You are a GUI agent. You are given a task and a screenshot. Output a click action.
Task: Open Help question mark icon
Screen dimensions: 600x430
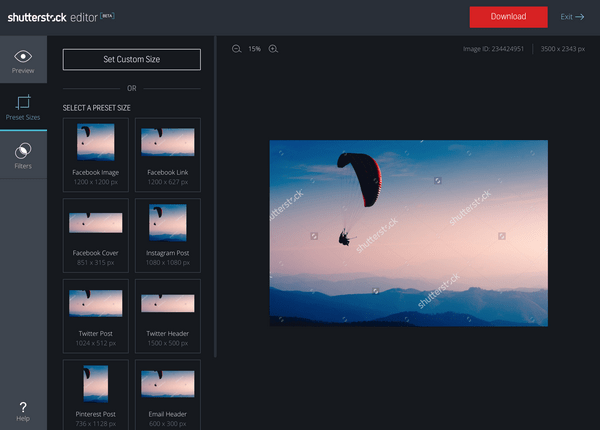(x=23, y=406)
